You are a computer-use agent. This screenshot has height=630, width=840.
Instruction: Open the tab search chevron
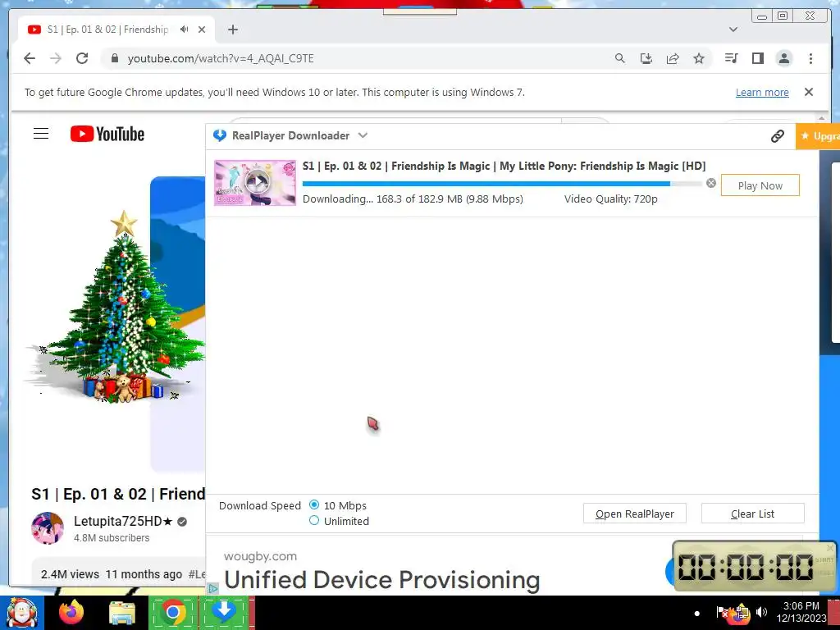click(x=733, y=30)
